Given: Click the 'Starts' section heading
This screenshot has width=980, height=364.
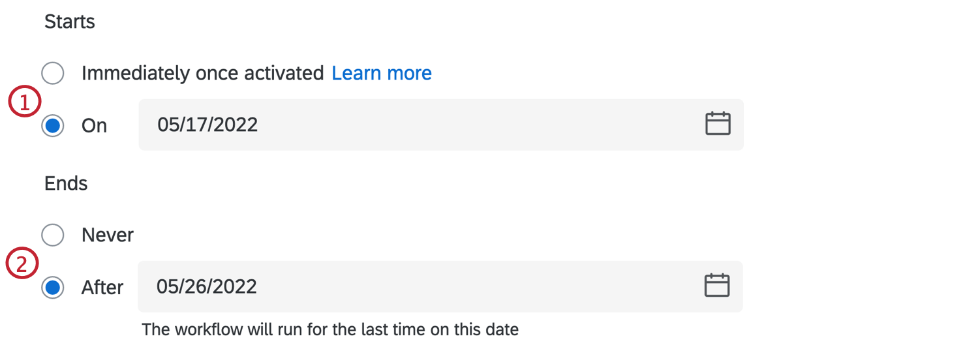Looking at the screenshot, I should (x=70, y=22).
